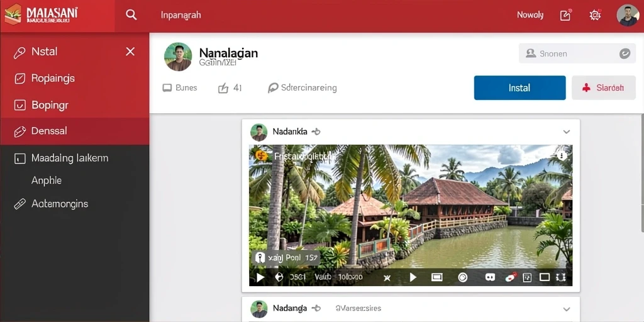Open the user avatar in top-right corner
The image size is (644, 322).
click(628, 15)
